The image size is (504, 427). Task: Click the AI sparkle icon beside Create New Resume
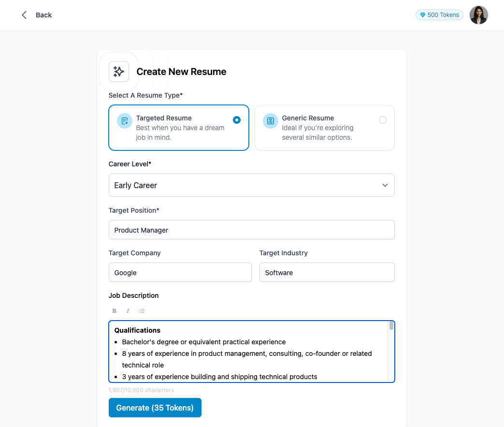119,71
